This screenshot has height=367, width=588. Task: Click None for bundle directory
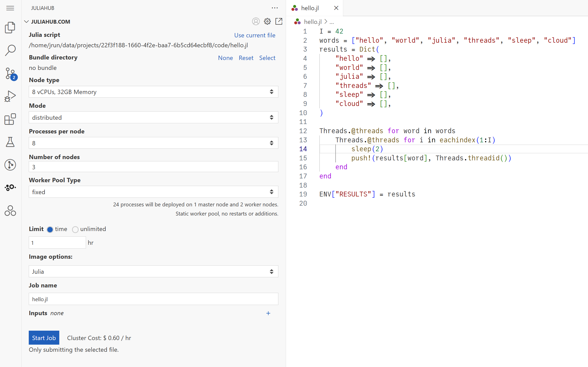click(225, 58)
